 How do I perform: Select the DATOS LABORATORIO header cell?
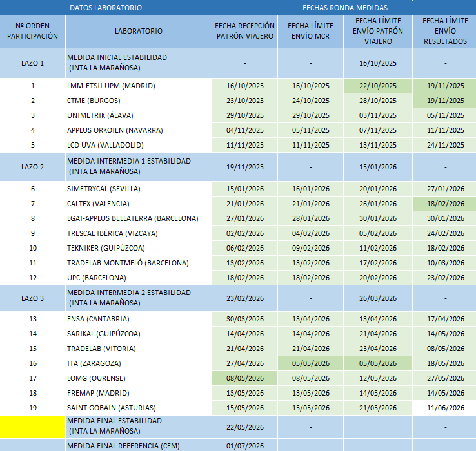pyautogui.click(x=106, y=8)
